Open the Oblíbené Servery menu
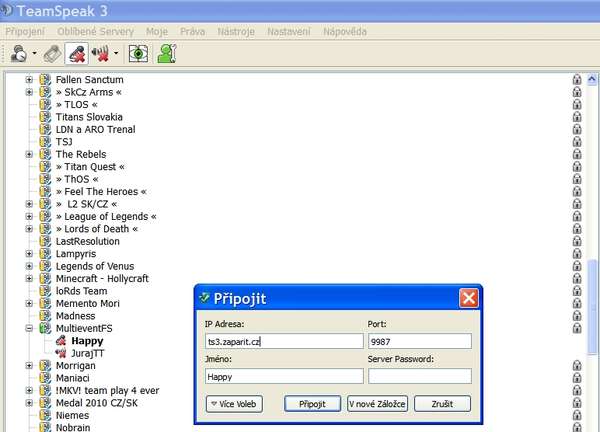 [x=95, y=31]
